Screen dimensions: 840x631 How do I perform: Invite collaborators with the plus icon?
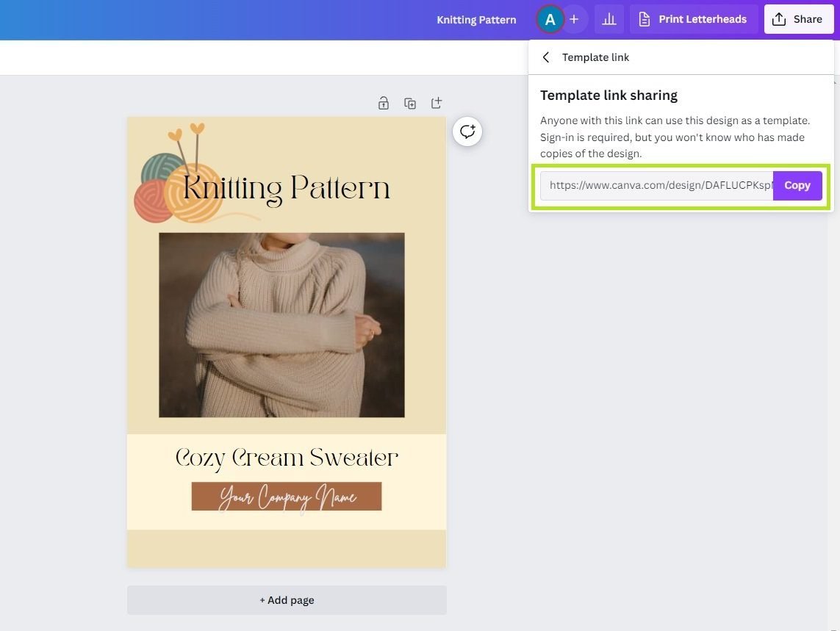point(573,18)
